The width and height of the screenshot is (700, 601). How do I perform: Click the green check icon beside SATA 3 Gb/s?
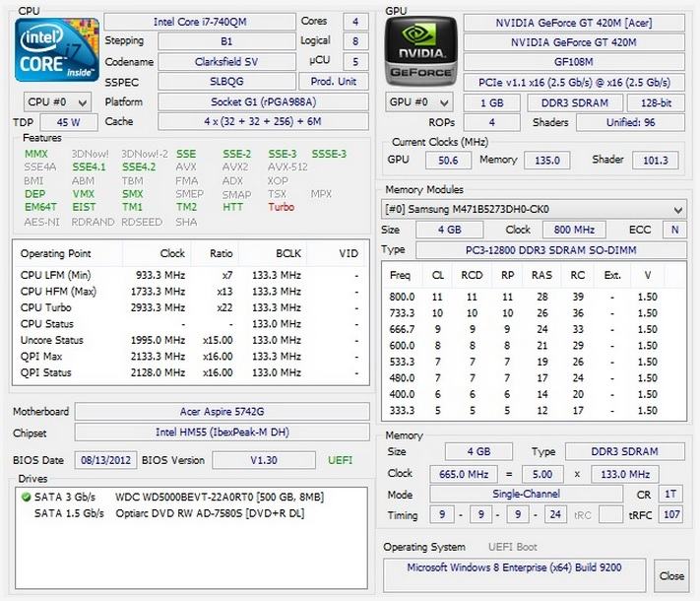tap(26, 497)
